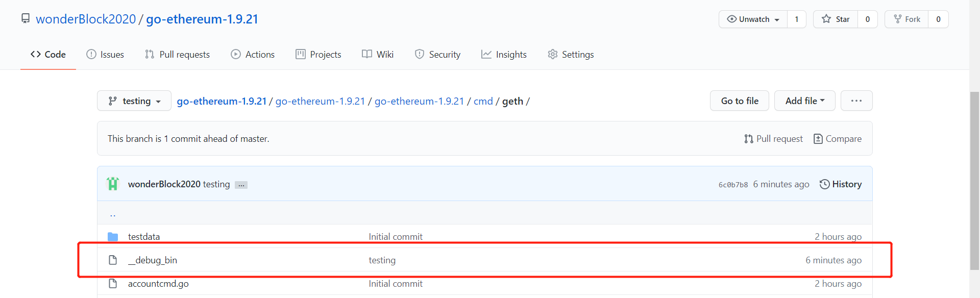Viewport: 980px width, 298px height.
Task: Click the geth current folder label
Action: [x=512, y=101]
